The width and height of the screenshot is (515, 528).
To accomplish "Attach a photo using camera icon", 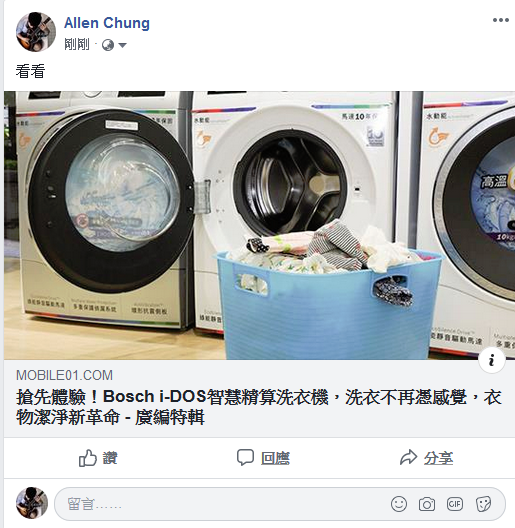I will click(x=426, y=504).
